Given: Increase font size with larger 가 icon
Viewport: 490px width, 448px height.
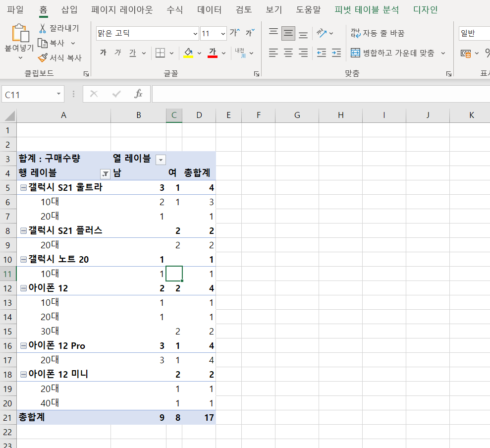Looking at the screenshot, I should pos(234,33).
